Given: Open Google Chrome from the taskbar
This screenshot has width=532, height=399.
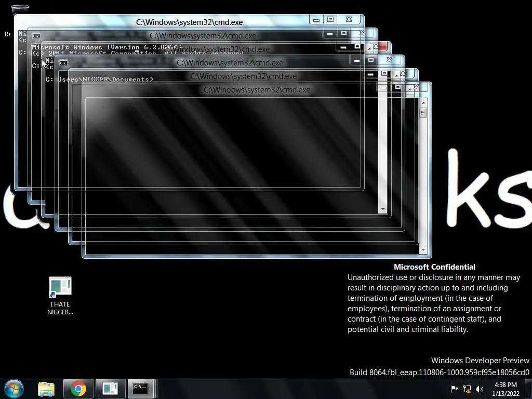Looking at the screenshot, I should [78, 389].
